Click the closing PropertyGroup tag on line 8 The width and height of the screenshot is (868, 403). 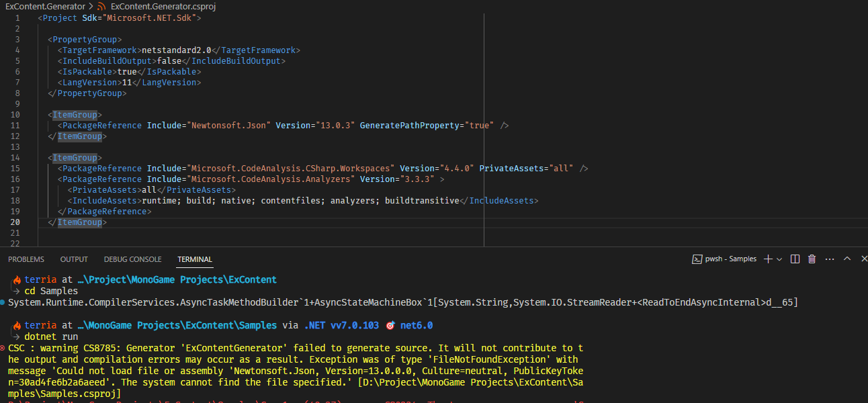(87, 93)
